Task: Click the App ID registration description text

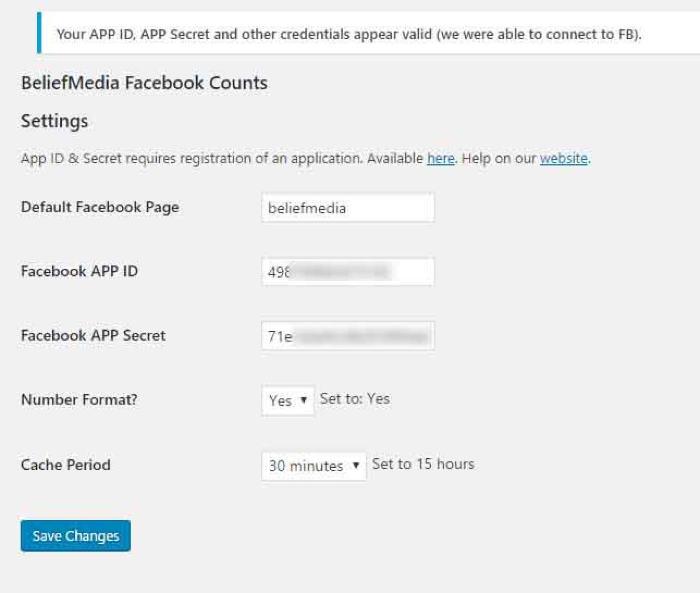Action: (306, 159)
